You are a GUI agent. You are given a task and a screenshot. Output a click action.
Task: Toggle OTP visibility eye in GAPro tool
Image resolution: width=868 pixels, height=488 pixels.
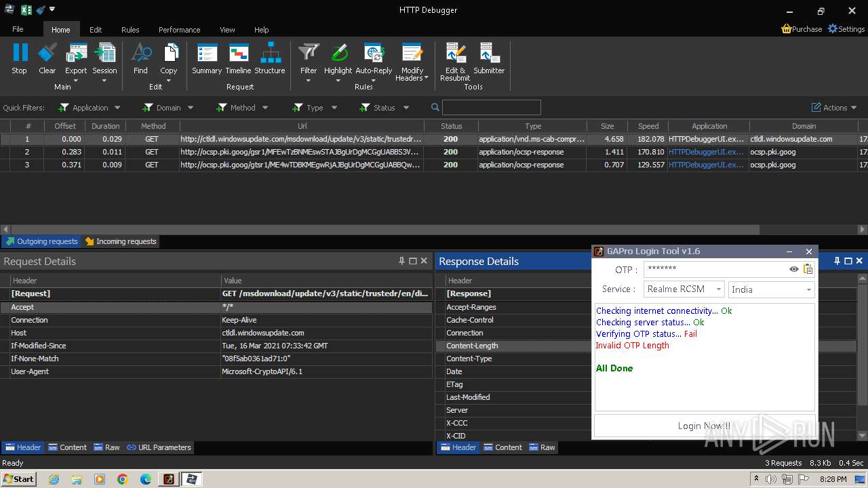pyautogui.click(x=794, y=269)
